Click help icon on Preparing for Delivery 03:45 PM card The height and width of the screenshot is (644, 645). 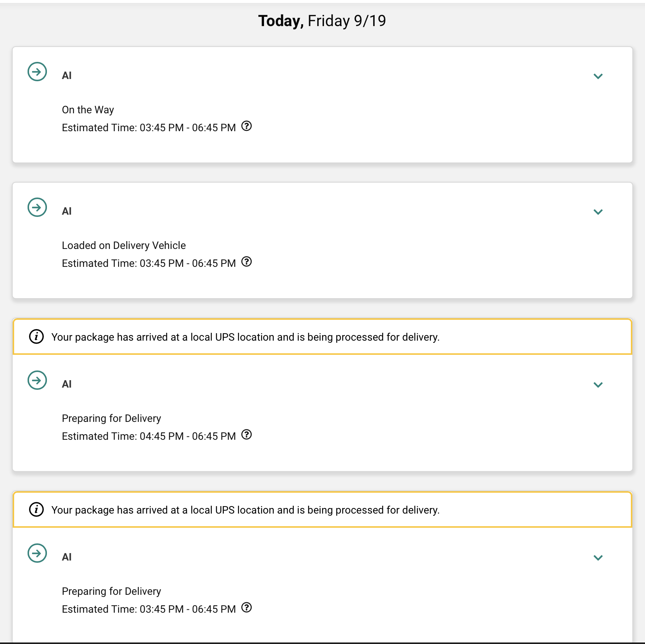247,607
